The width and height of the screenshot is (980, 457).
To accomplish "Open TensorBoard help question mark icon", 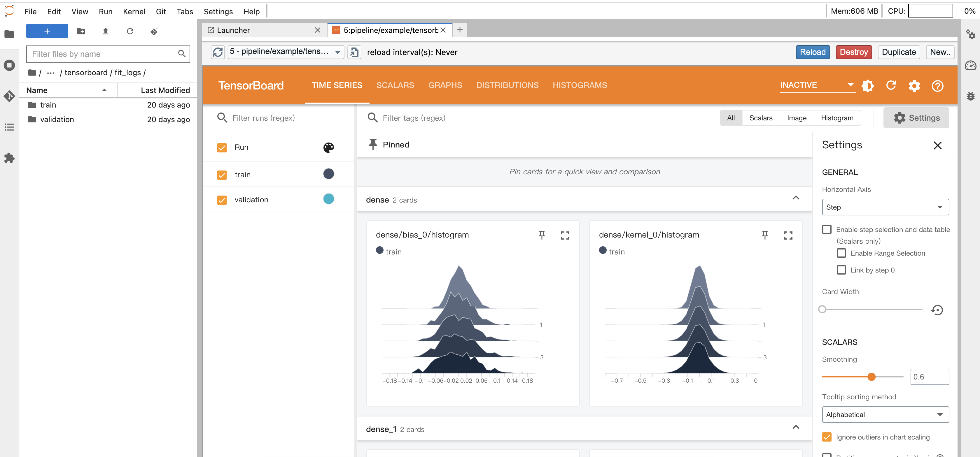I will (937, 86).
